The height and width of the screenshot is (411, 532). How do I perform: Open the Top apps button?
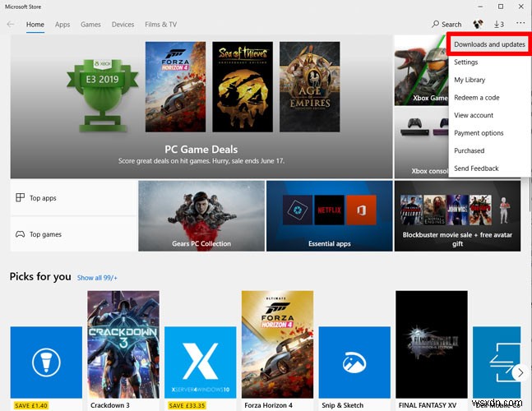click(73, 198)
